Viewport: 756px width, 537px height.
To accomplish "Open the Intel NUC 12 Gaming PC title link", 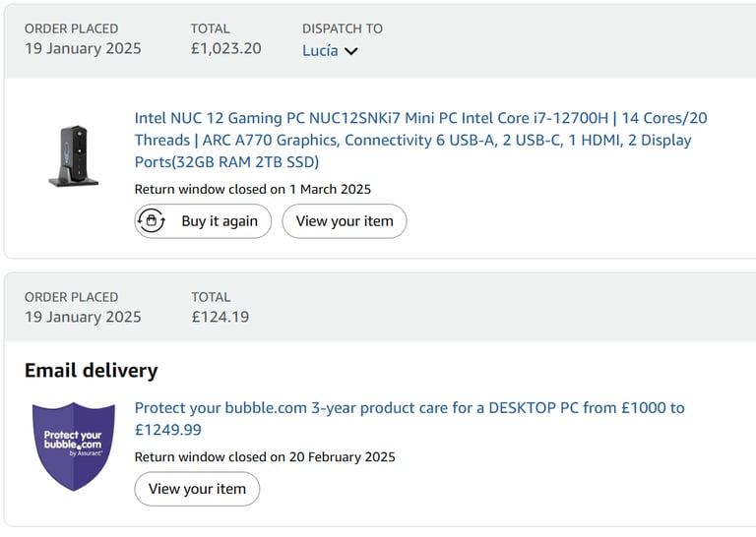I will [420, 140].
